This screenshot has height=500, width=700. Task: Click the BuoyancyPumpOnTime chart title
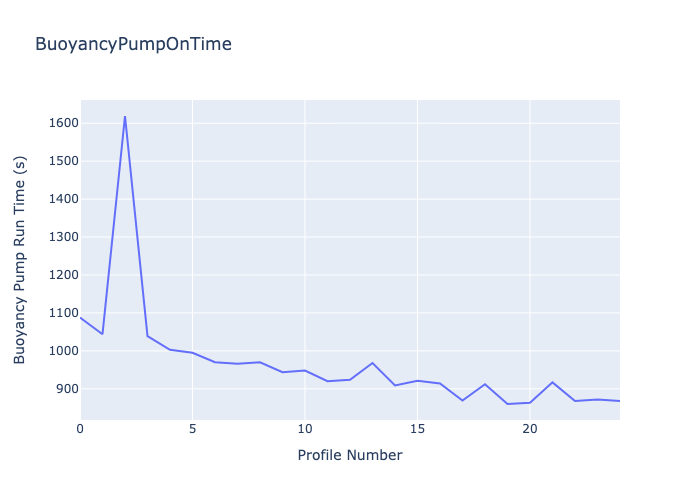click(x=133, y=44)
